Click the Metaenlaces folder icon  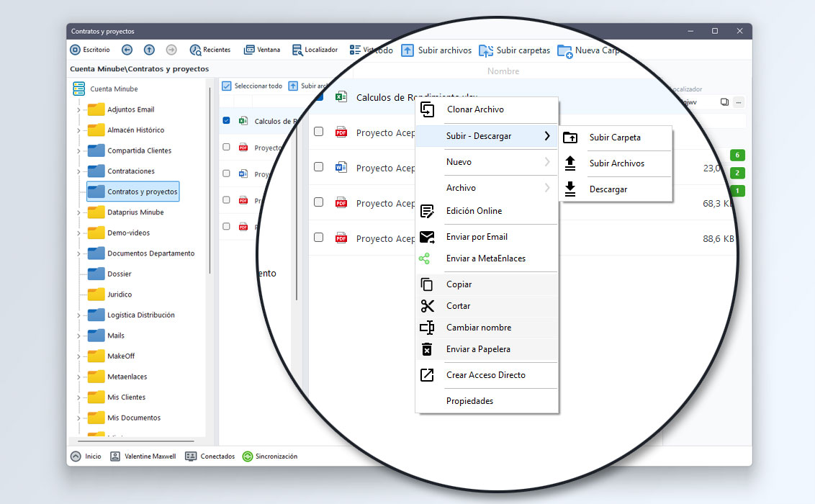click(x=96, y=376)
